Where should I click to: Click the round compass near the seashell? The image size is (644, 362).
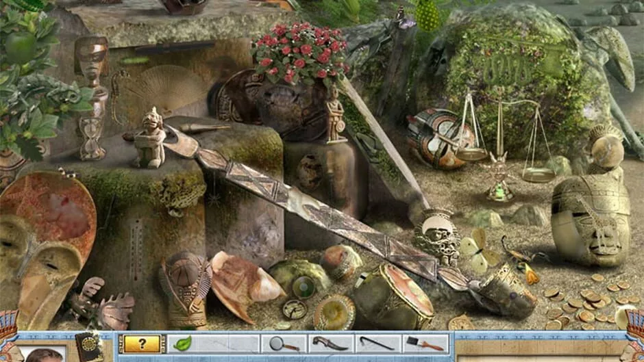[295, 309]
